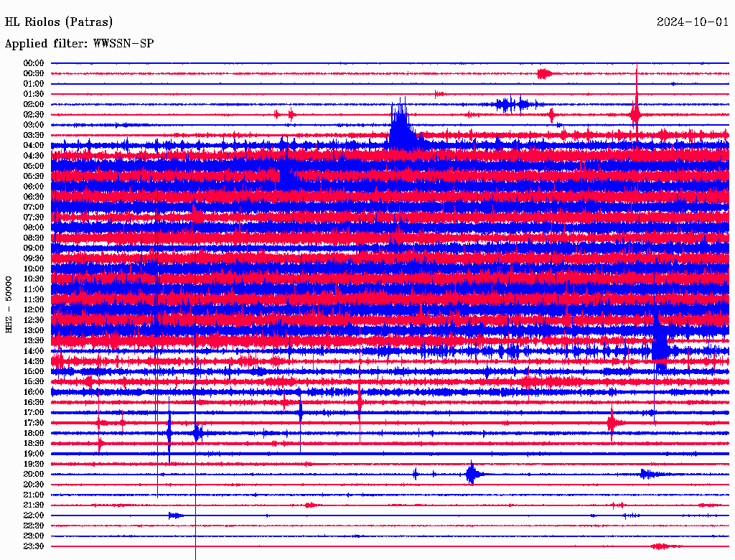
Task: Click the 08:30 time label
Action: pos(34,238)
